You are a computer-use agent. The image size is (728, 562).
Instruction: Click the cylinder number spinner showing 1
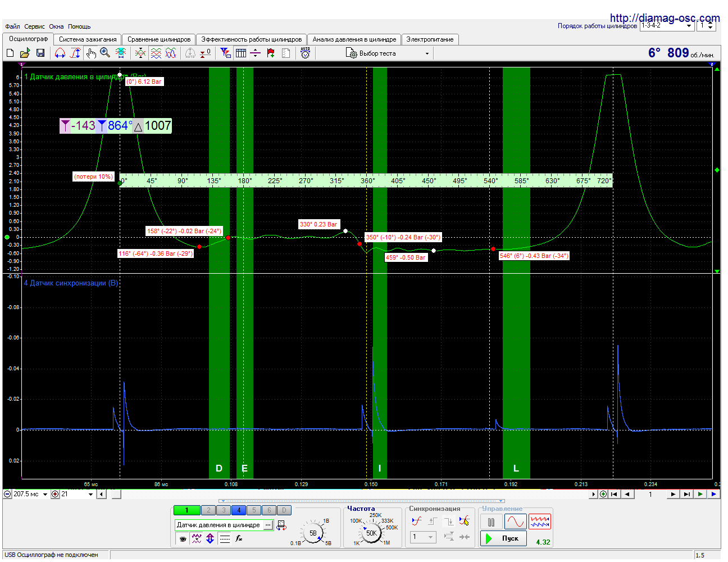click(x=706, y=26)
